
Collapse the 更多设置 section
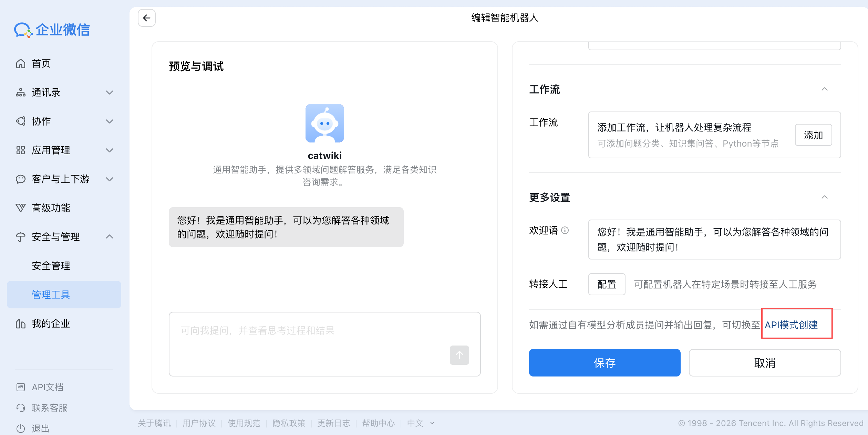click(824, 197)
